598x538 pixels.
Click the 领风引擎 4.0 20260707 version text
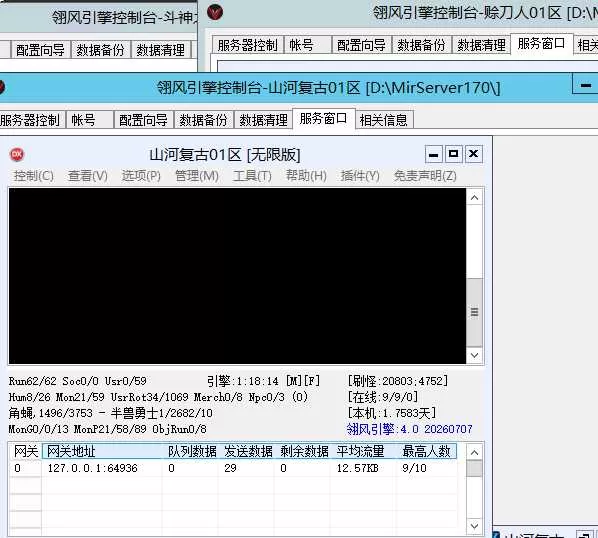coord(409,429)
